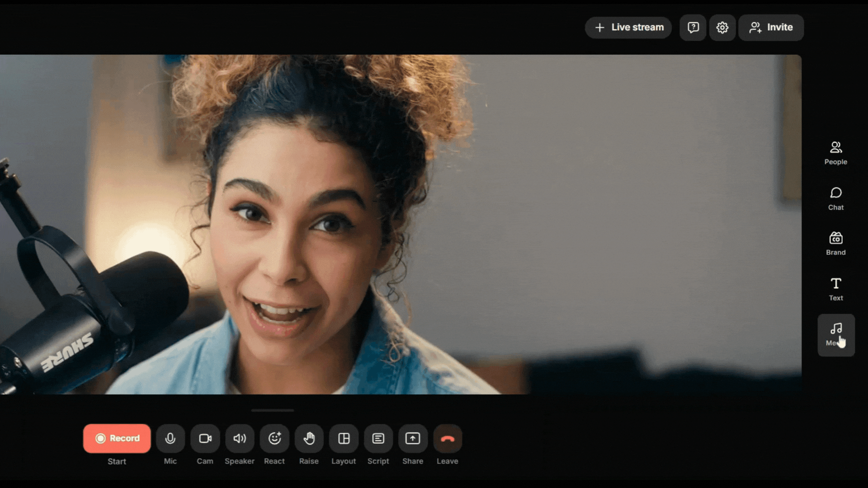Open the Media music panel

(835, 334)
